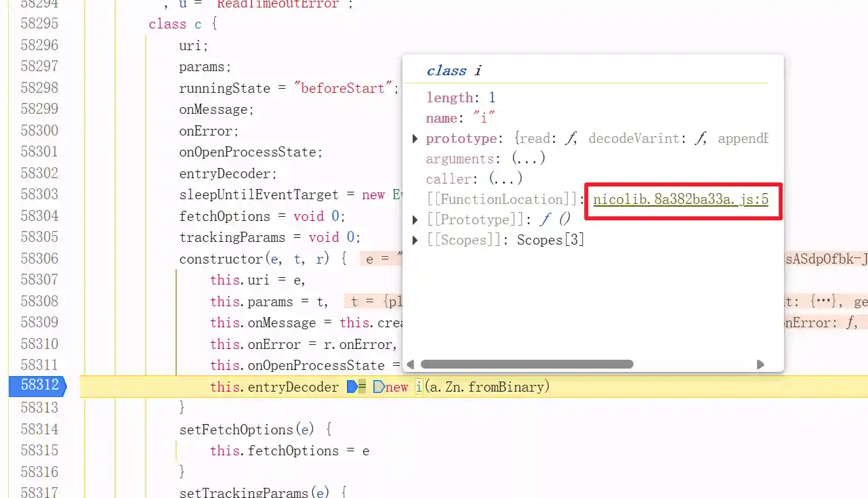Set a breakpoint on line number 58295
Viewport: 868px width, 498px height.
point(39,24)
